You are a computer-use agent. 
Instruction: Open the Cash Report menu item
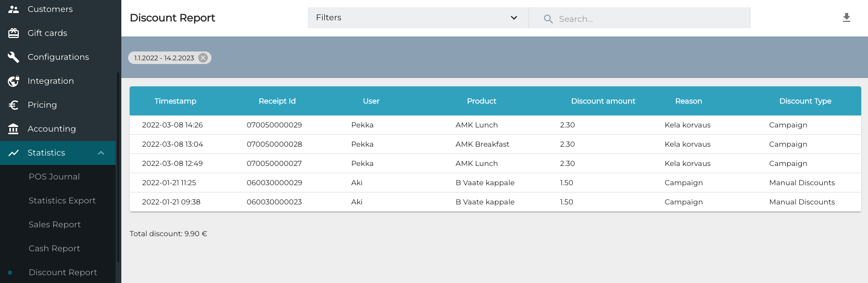pos(54,249)
